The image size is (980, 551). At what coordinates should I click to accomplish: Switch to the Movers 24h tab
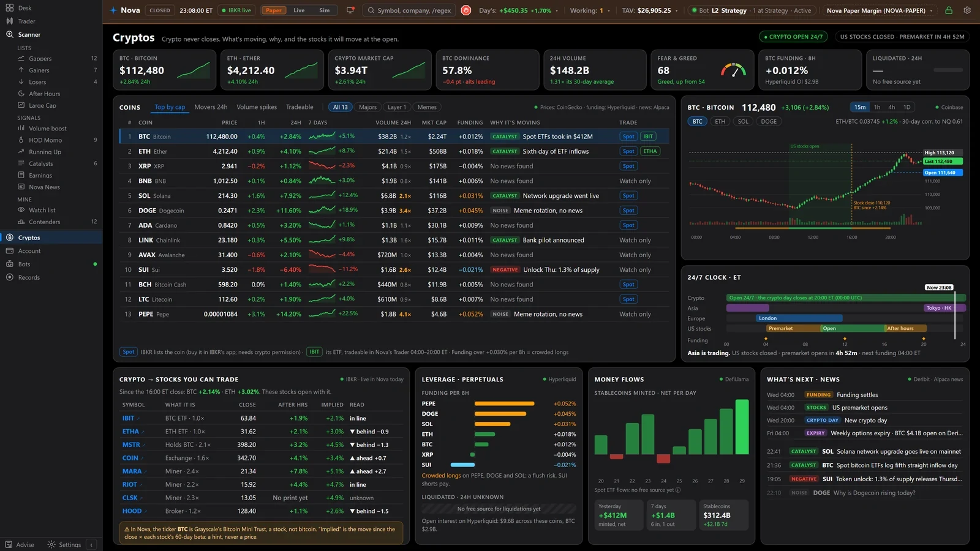[x=211, y=107]
